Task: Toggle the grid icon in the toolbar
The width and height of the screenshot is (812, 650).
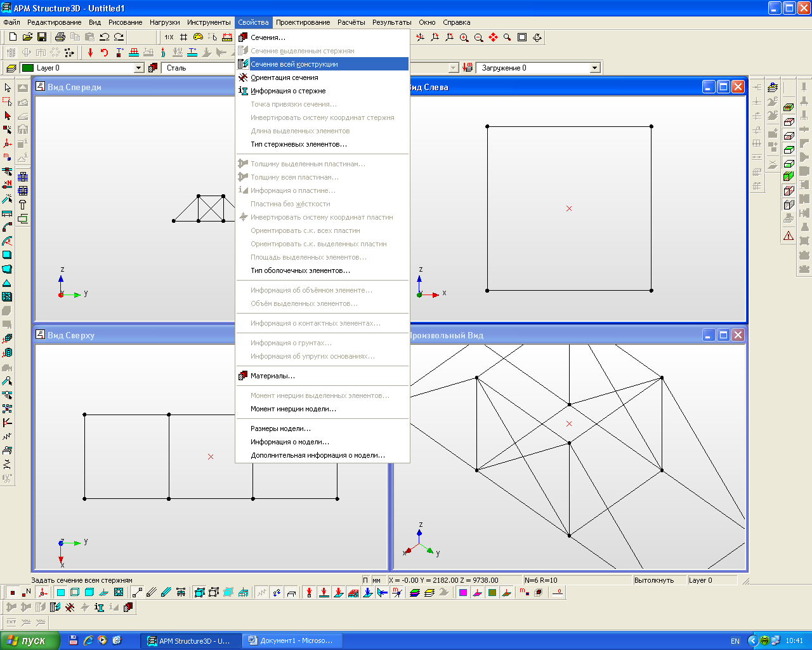Action: tap(183, 37)
